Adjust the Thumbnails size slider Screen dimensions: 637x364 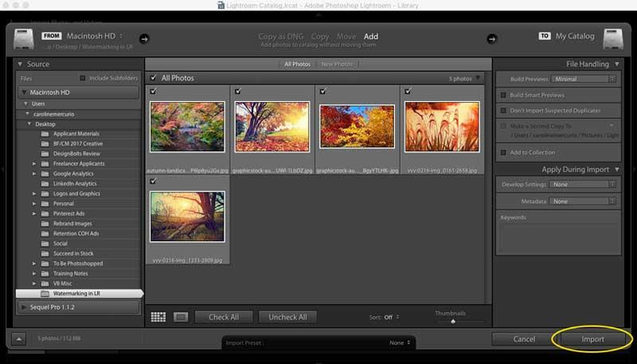coord(452,321)
